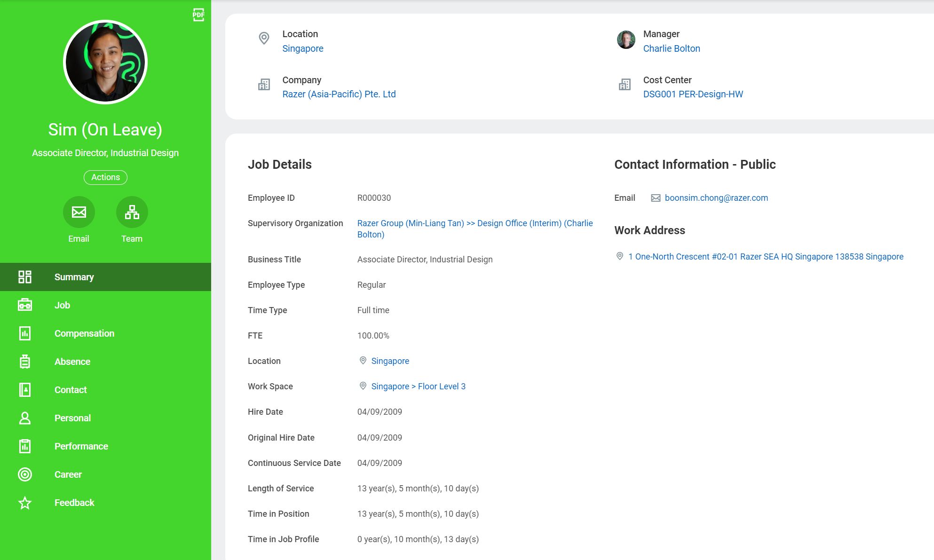This screenshot has width=934, height=560.
Task: Click the Employee Type value Regular
Action: coord(372,284)
